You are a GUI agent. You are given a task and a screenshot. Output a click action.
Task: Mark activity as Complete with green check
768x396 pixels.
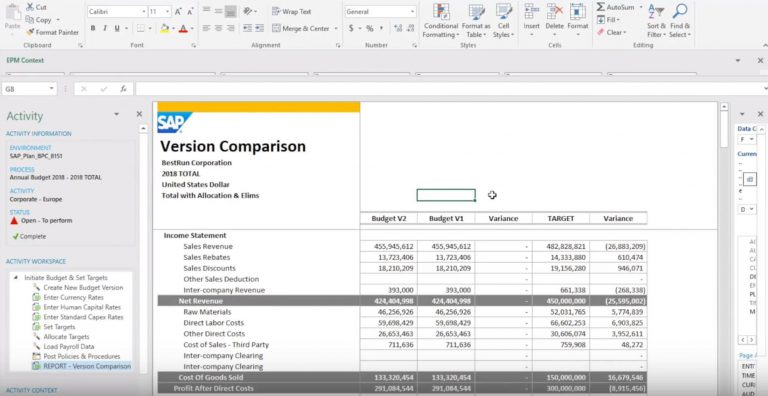pos(29,236)
